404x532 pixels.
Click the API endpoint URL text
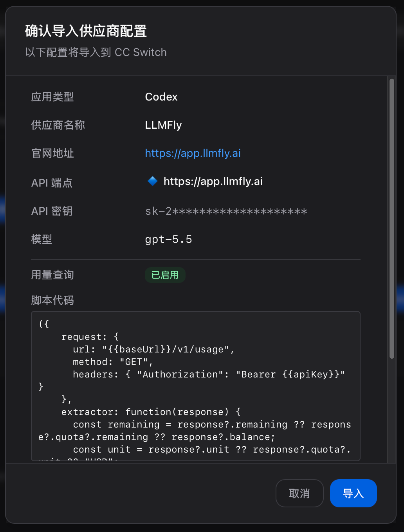point(213,181)
